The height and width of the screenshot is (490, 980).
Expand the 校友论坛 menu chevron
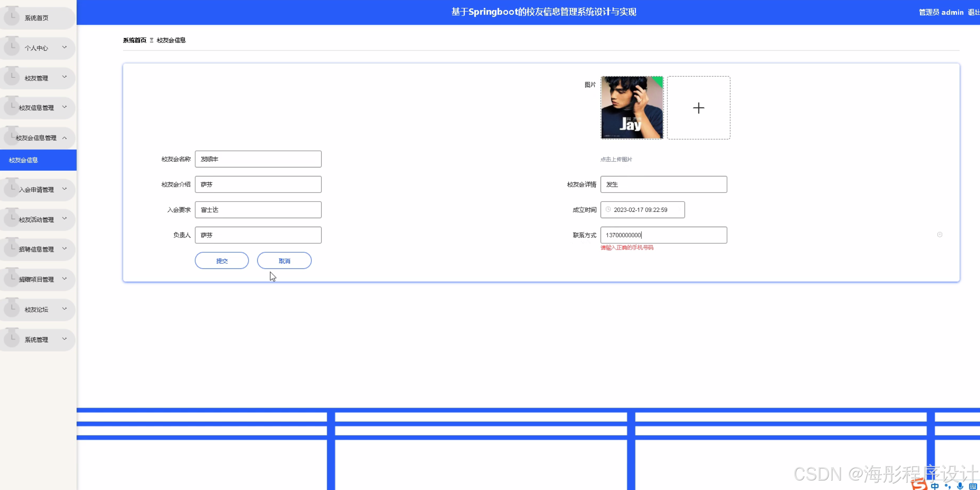pos(64,309)
